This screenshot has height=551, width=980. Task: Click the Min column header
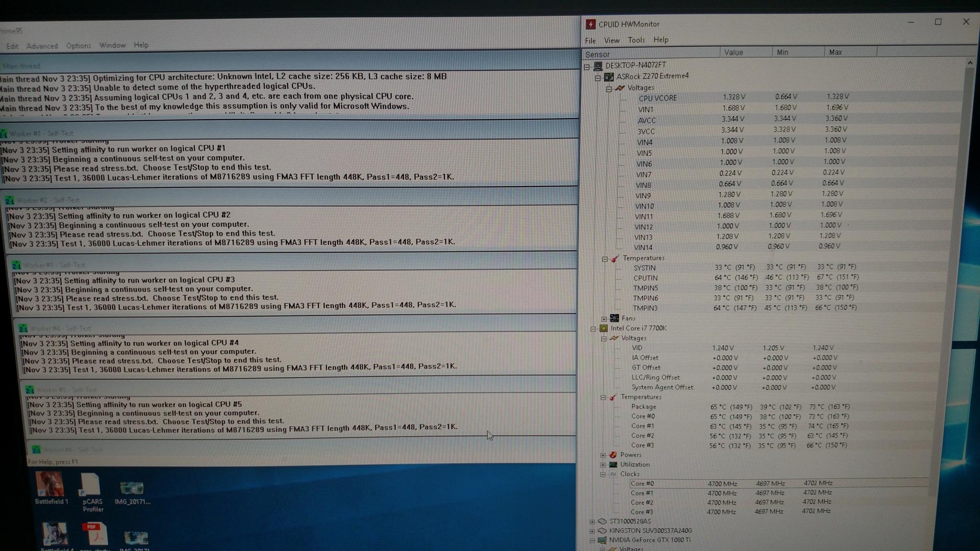click(798, 52)
